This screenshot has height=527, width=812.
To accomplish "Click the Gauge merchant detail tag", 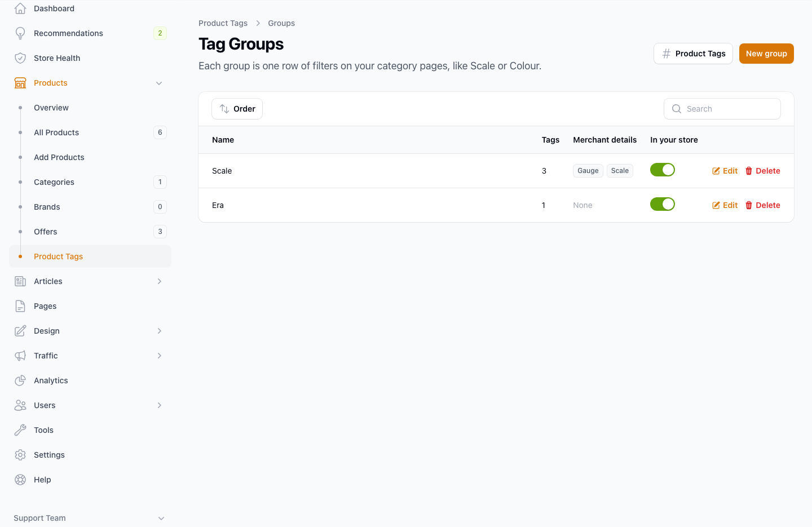I will point(588,171).
